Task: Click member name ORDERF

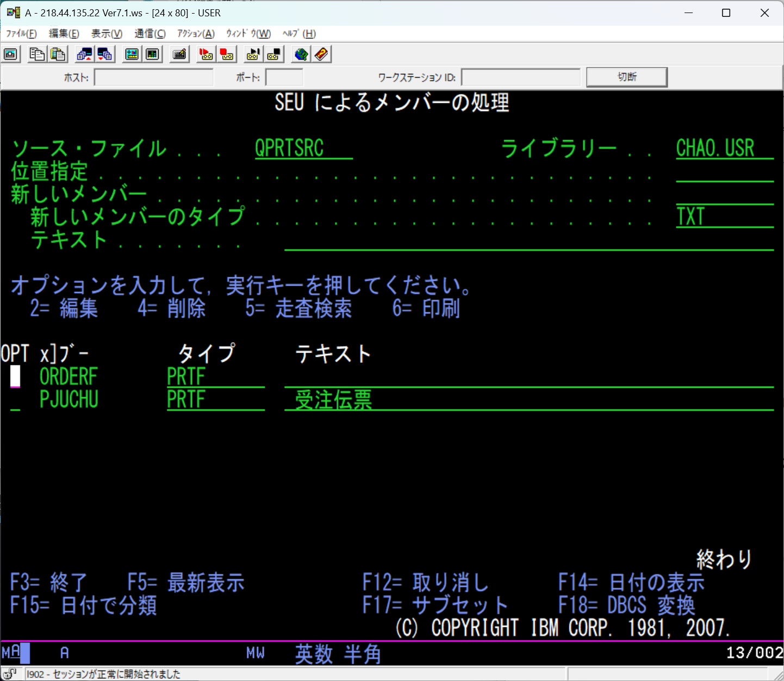Action: click(x=69, y=376)
